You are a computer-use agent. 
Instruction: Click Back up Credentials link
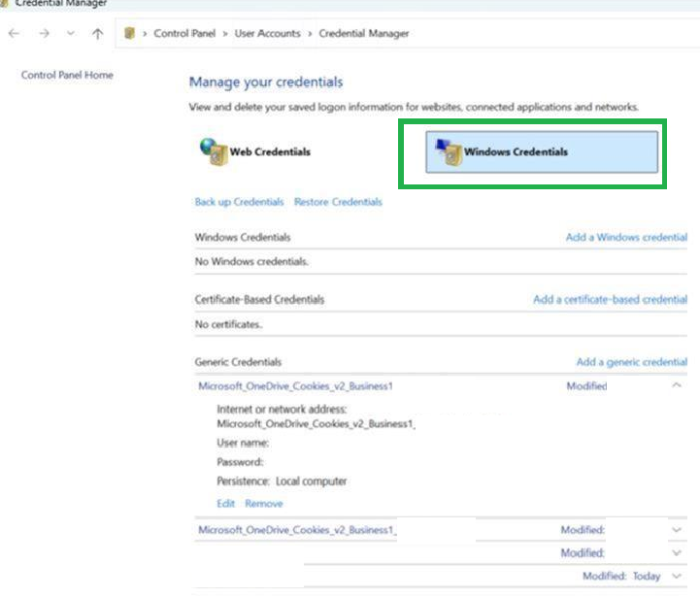(x=239, y=202)
